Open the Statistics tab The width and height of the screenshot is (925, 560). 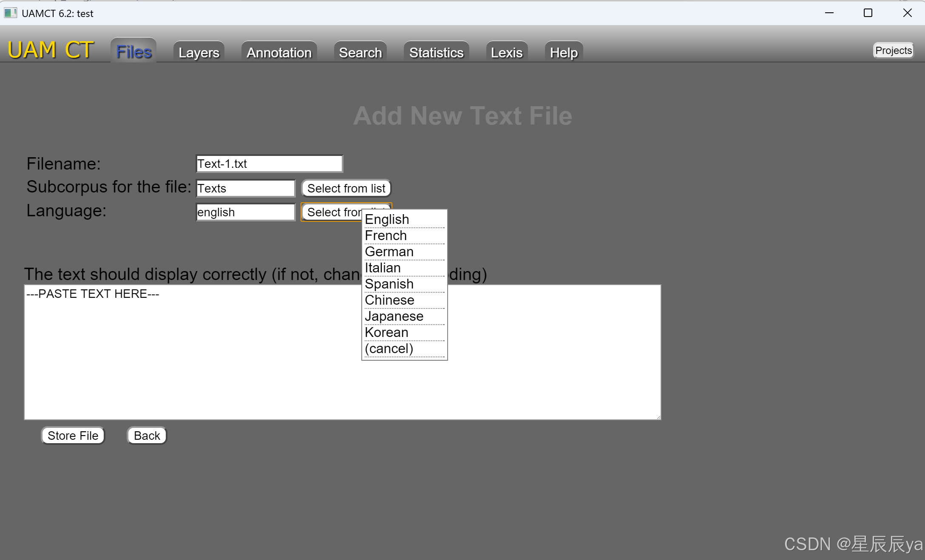[436, 52]
